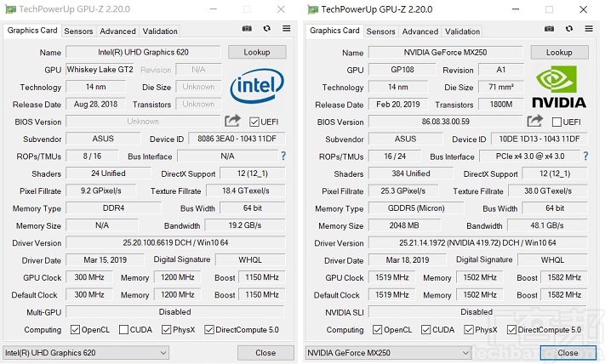Switch to the Advanced tab in the Intel window

point(117,31)
